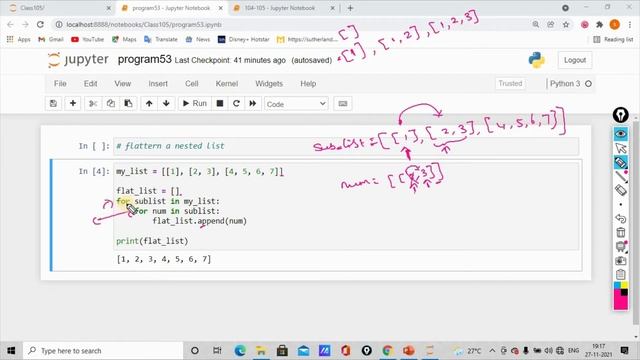640x360 pixels.
Task: Open Microsoft Edge from the taskbar
Action: [x=240, y=350]
